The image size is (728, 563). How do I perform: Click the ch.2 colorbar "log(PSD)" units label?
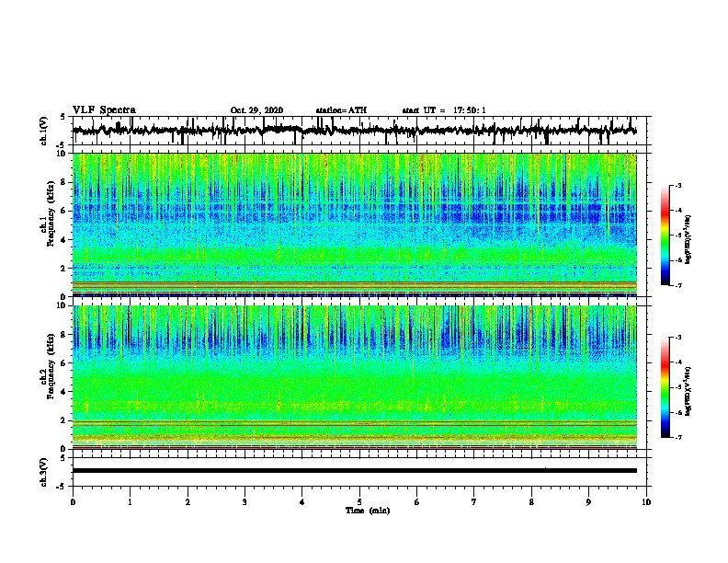pyautogui.click(x=688, y=391)
